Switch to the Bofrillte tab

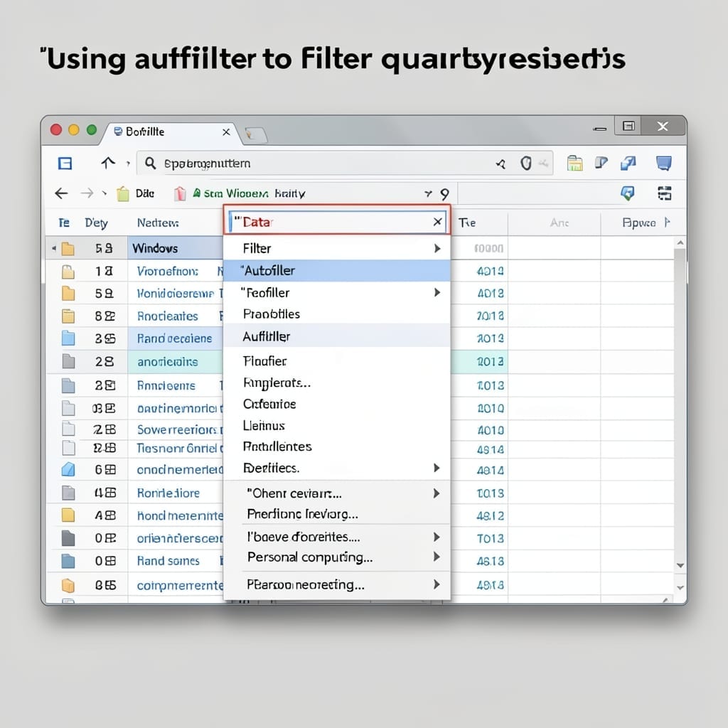[170, 132]
